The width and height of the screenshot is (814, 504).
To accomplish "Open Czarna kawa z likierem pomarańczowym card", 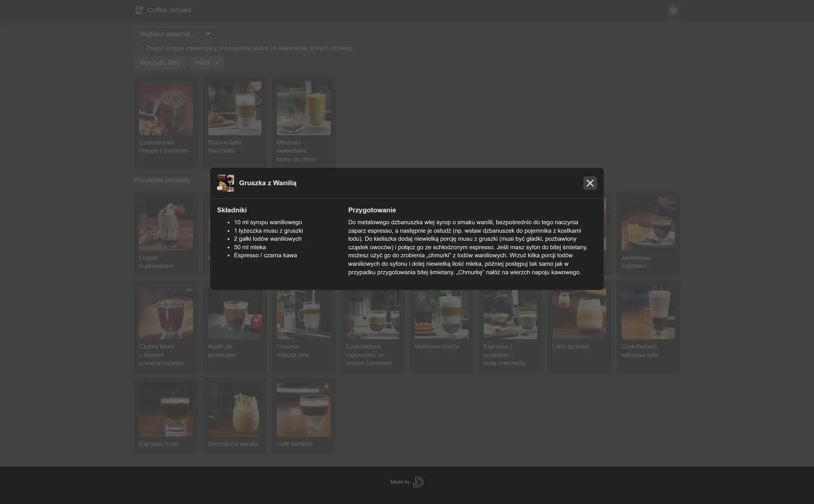I will tap(166, 326).
